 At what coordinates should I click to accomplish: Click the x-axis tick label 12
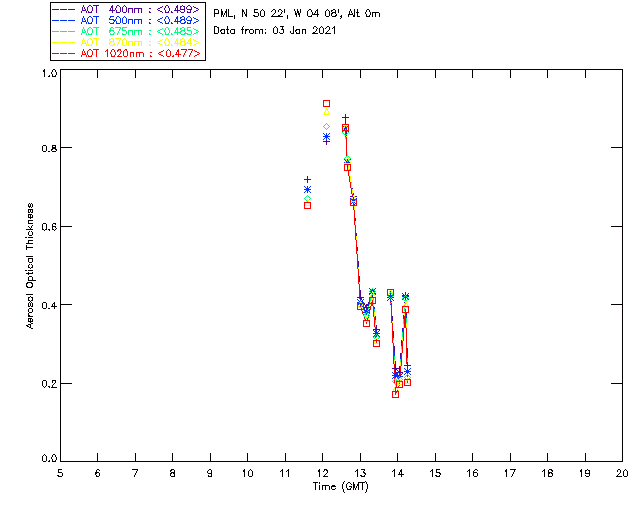pos(322,473)
